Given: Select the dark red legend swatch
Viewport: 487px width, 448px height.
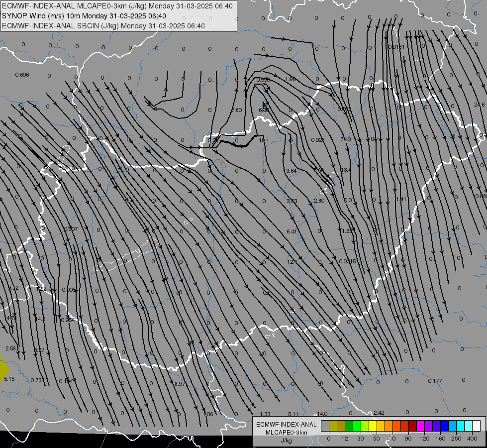Looking at the screenshot, I should coord(412,426).
